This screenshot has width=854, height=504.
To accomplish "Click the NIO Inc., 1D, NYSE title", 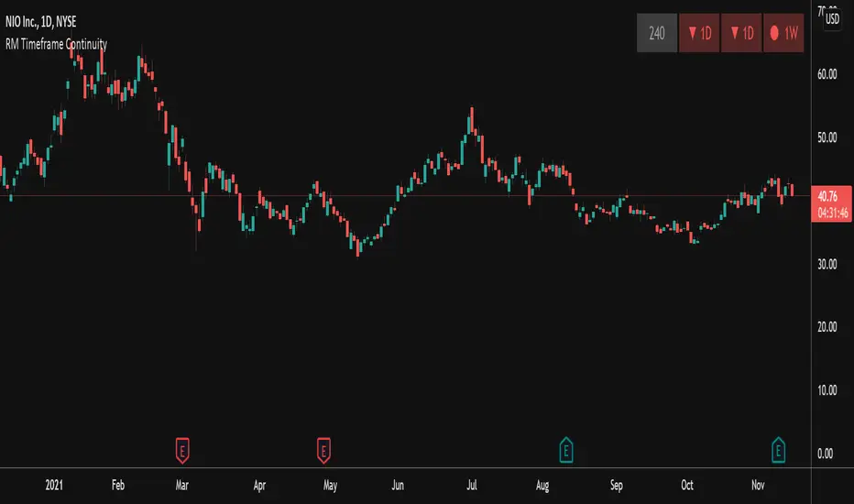I will coord(41,22).
